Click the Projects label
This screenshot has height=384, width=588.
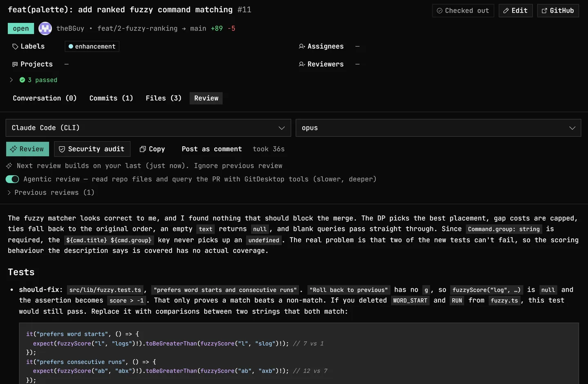point(36,64)
